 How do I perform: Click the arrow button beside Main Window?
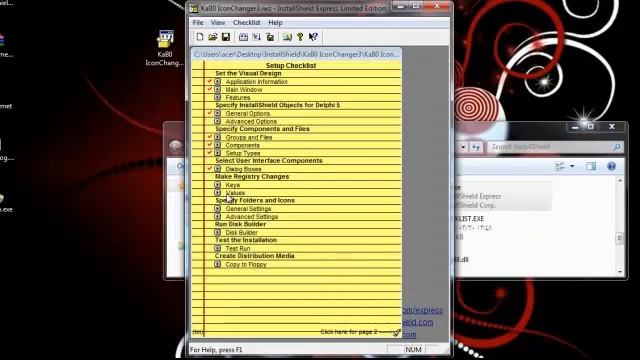pyautogui.click(x=218, y=89)
